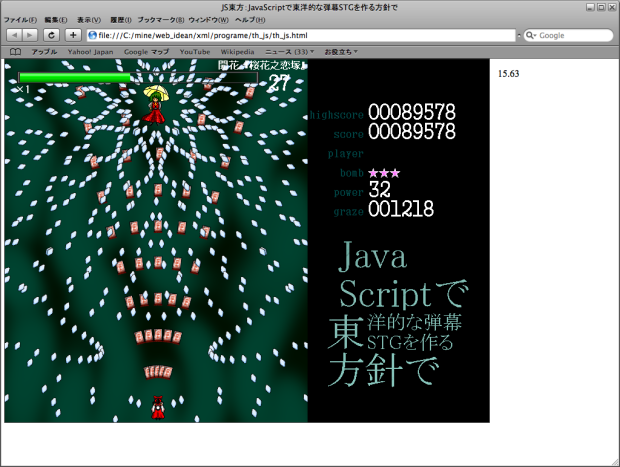Go back with the left arrow button
This screenshot has width=620, height=467.
tap(14, 35)
